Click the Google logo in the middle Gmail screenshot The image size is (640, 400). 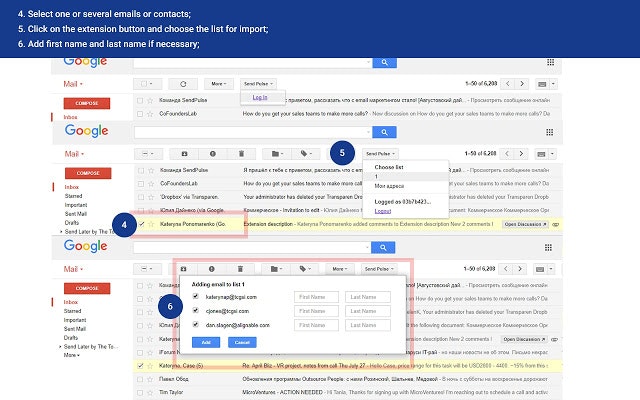[87, 131]
